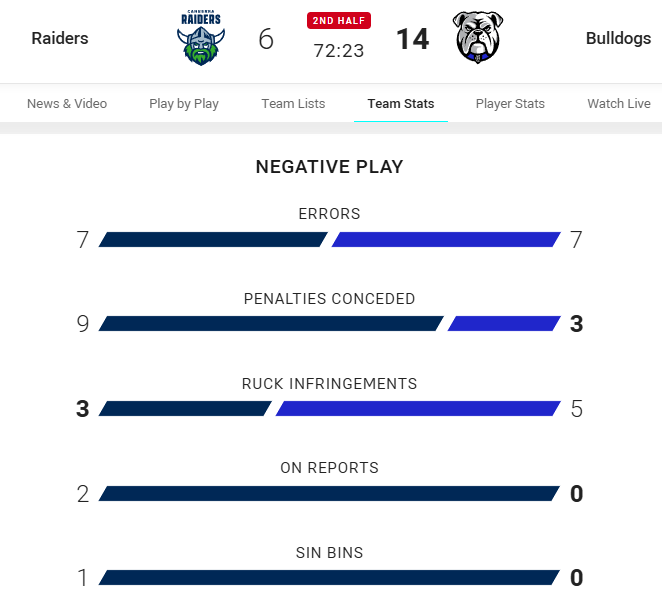Click the Raiders team name link
Viewport: 662px width, 608px height.
point(60,38)
